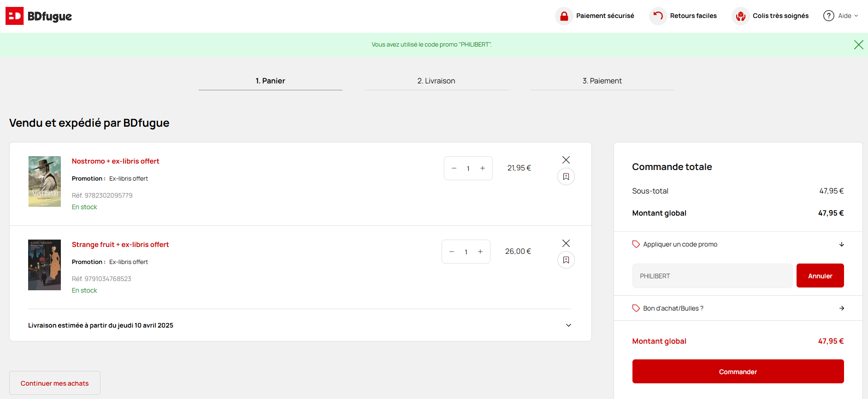Image resolution: width=868 pixels, height=399 pixels.
Task: Click the Commande totale heading
Action: point(672,167)
